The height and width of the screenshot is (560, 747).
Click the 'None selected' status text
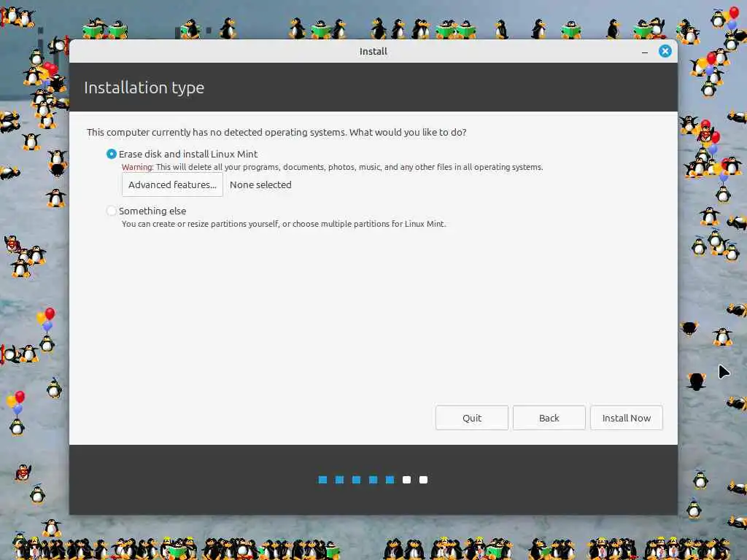[x=260, y=184]
